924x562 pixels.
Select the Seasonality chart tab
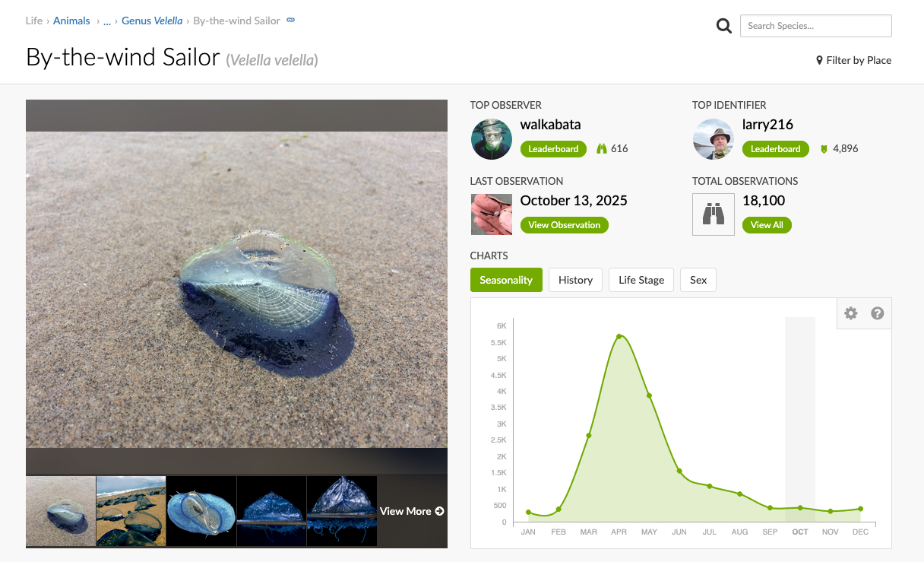(x=506, y=280)
